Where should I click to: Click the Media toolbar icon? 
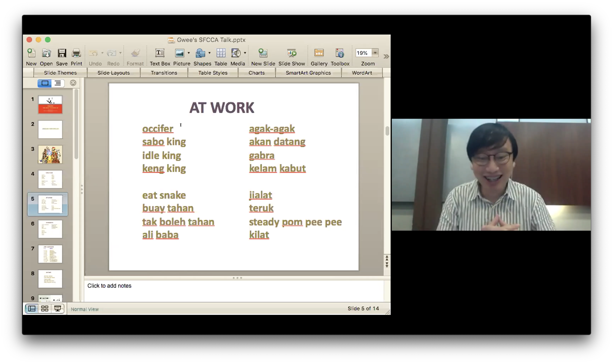pyautogui.click(x=236, y=53)
